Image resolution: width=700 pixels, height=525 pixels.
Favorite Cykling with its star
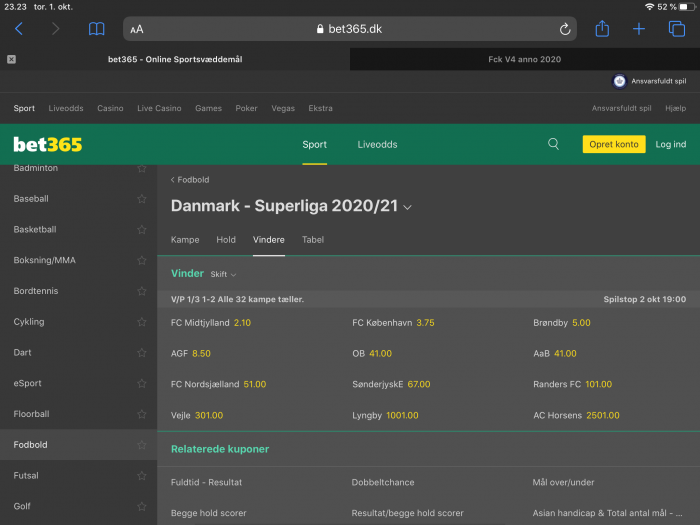[142, 322]
